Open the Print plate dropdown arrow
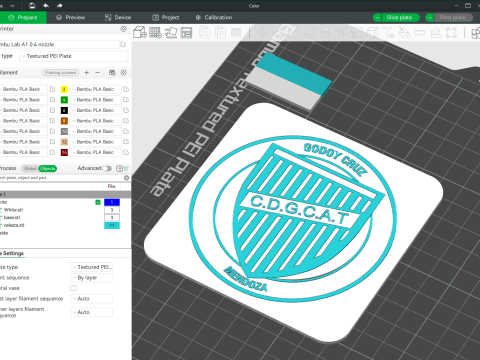Image resolution: width=480 pixels, height=360 pixels. (430, 18)
